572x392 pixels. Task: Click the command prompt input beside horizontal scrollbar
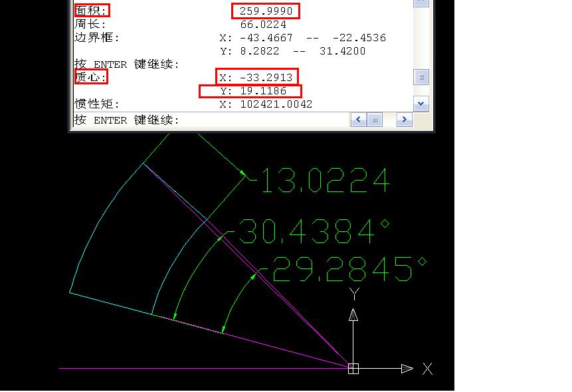211,120
